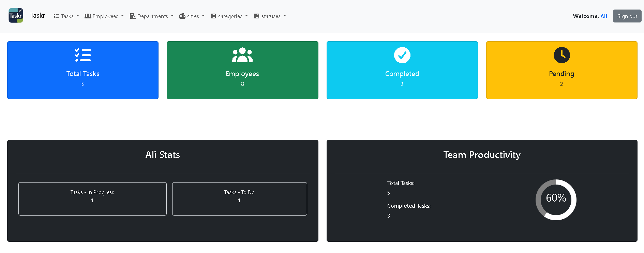Click the checklist icon on Total Tasks card
Image resolution: width=644 pixels, height=253 pixels.
[83, 55]
